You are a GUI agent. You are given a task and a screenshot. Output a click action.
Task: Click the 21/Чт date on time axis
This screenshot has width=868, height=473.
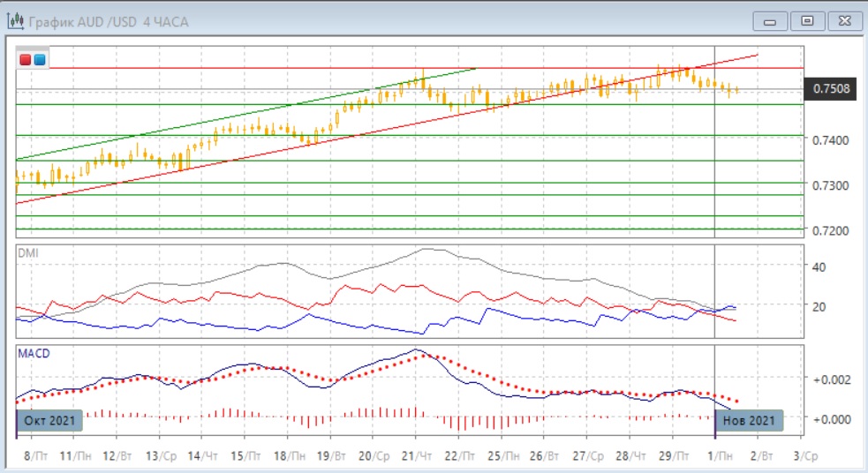(x=419, y=456)
